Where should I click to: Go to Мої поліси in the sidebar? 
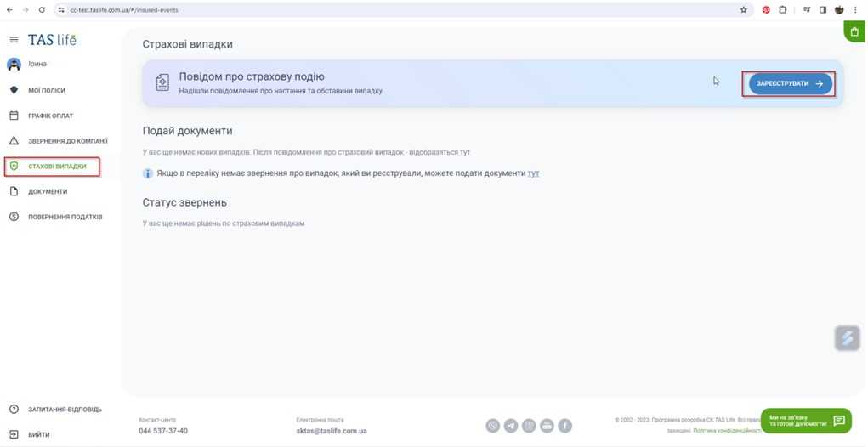pyautogui.click(x=47, y=90)
